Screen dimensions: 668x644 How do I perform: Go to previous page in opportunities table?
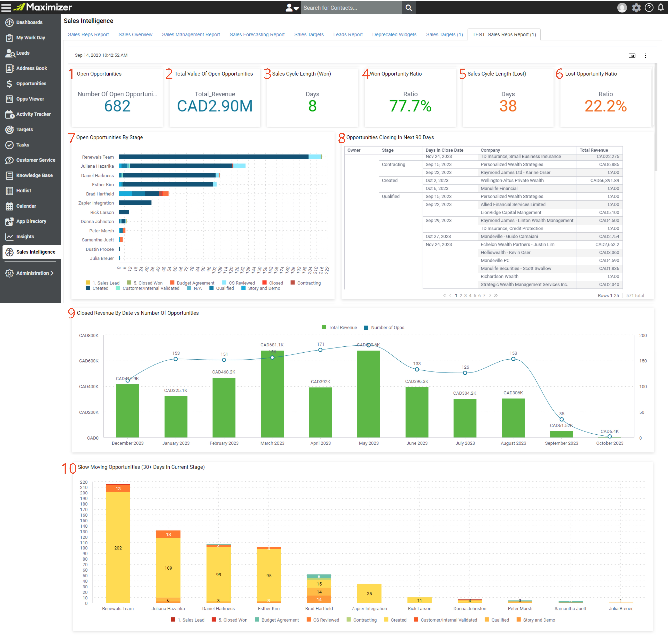coord(450,296)
